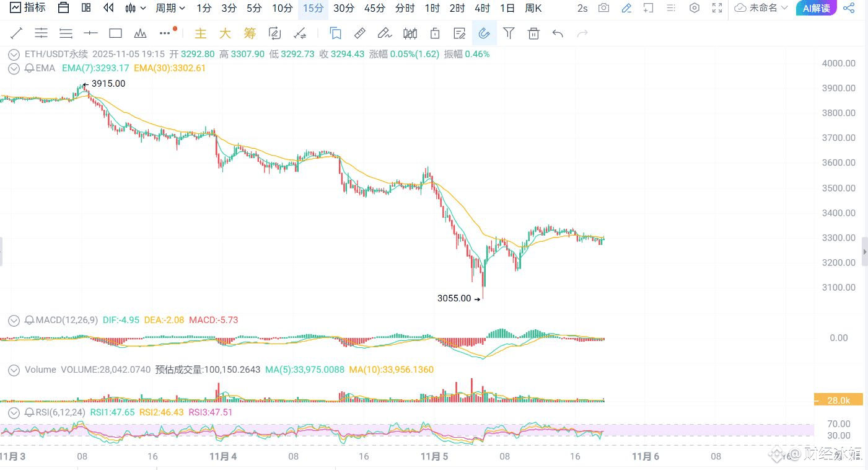Switch to the 4时 timeframe

pyautogui.click(x=482, y=8)
